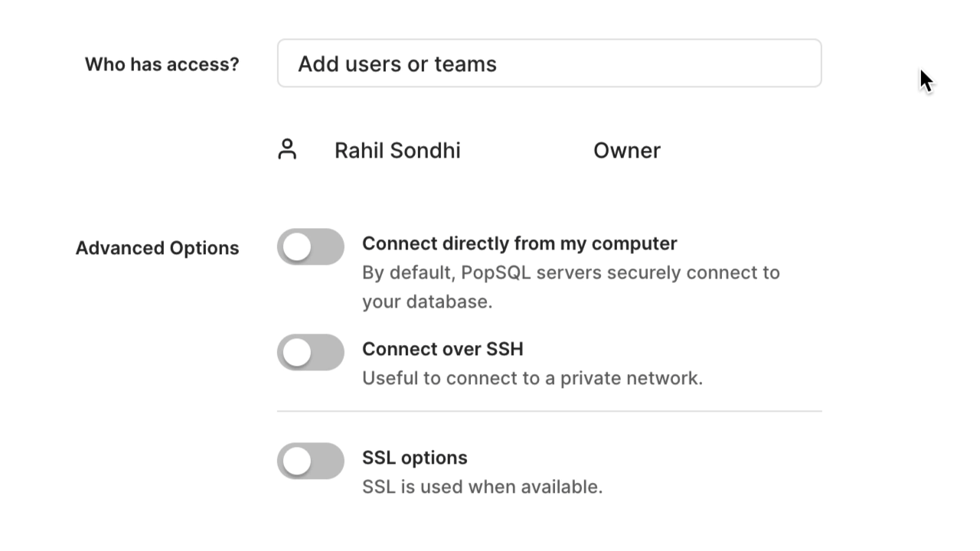The height and width of the screenshot is (551, 980).
Task: Click the SSL is used when available text
Action: (x=482, y=487)
